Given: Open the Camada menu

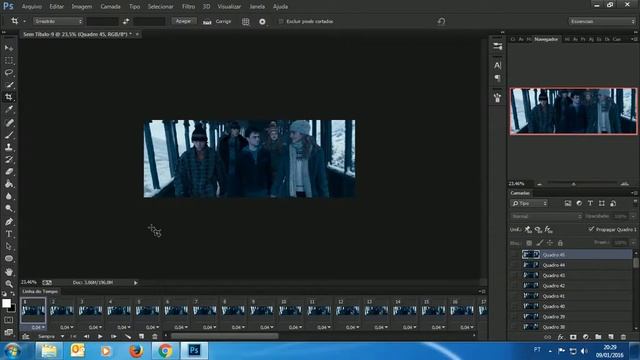Looking at the screenshot, I should pos(110,7).
